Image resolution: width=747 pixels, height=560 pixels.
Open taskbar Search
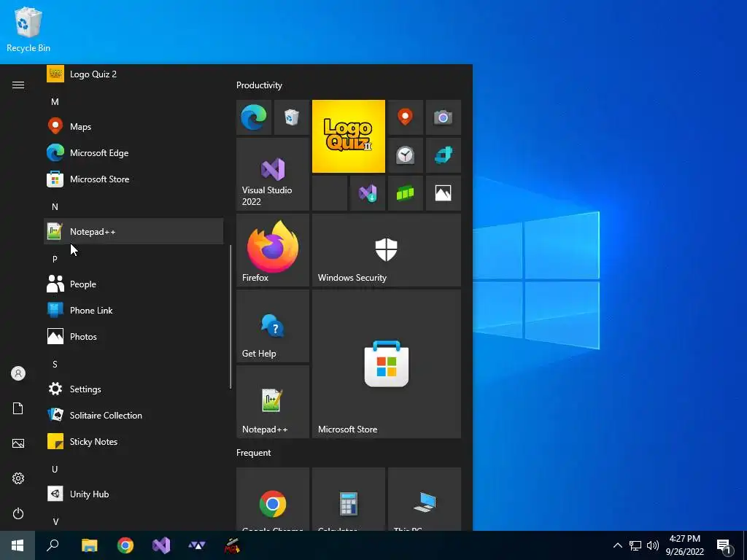53,545
